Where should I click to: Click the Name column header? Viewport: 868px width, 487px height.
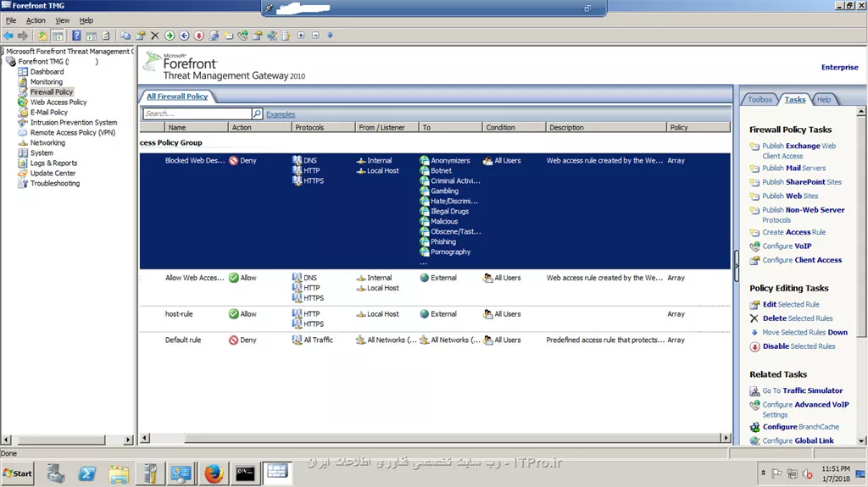[x=197, y=127]
